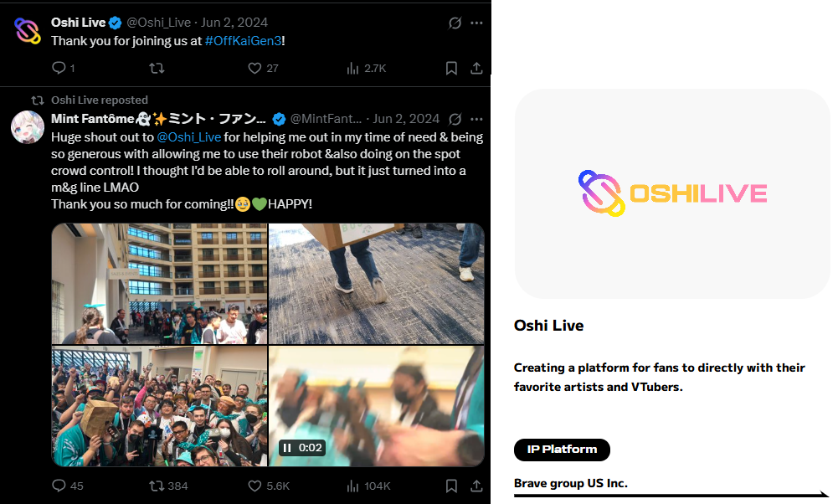Bookmark the Mint Fantôme tweet

(451, 486)
